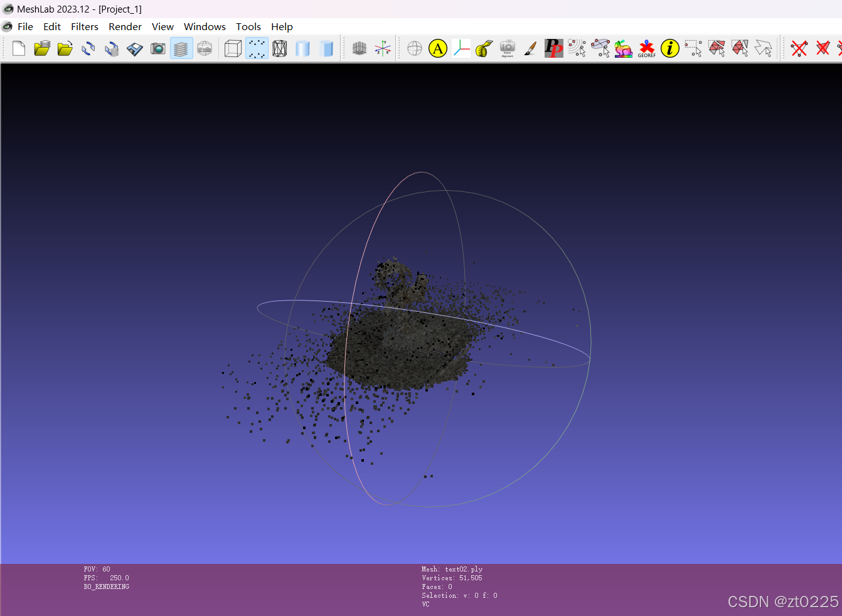The height and width of the screenshot is (616, 842).
Task: Click 'BO_RENDERING' status text
Action: [106, 587]
